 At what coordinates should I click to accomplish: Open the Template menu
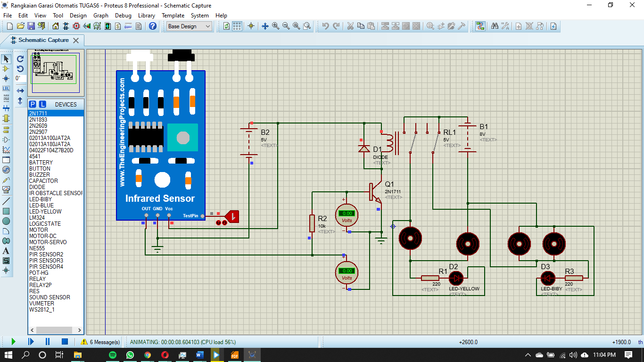173,15
